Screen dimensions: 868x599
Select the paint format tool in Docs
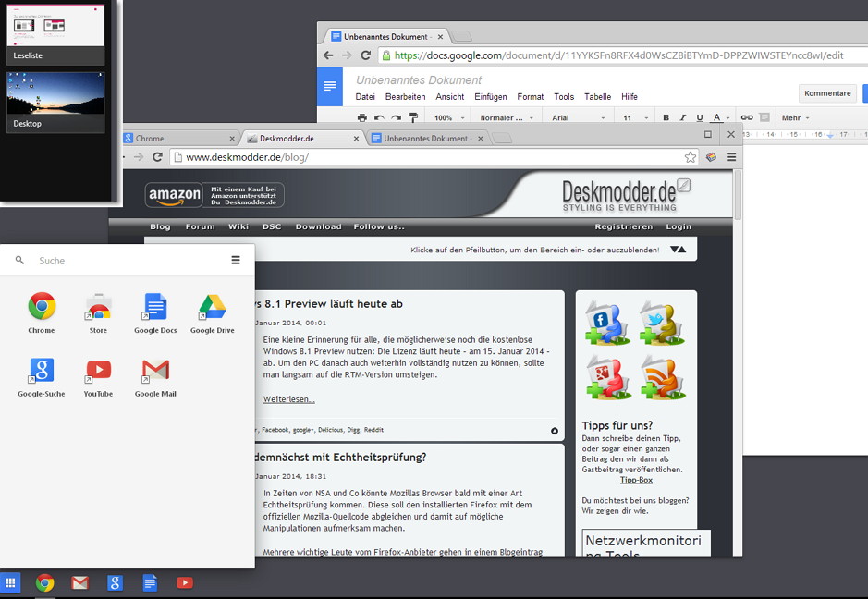[413, 117]
